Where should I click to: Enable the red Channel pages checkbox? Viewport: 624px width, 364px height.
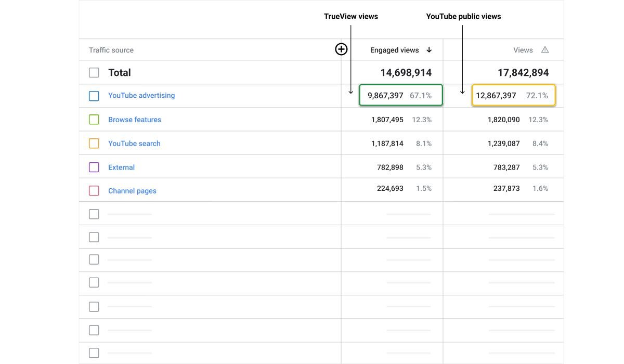click(x=94, y=191)
